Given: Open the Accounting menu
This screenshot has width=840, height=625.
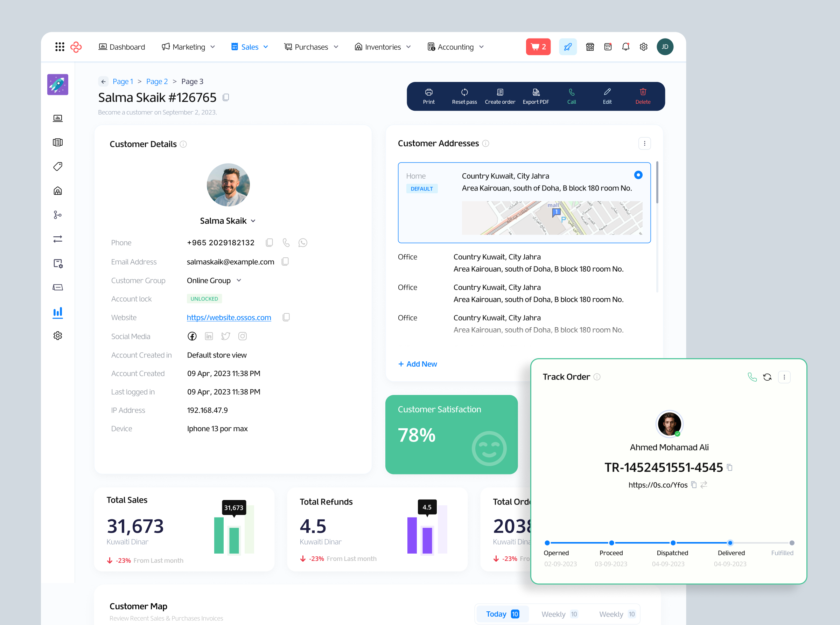Looking at the screenshot, I should coord(455,47).
